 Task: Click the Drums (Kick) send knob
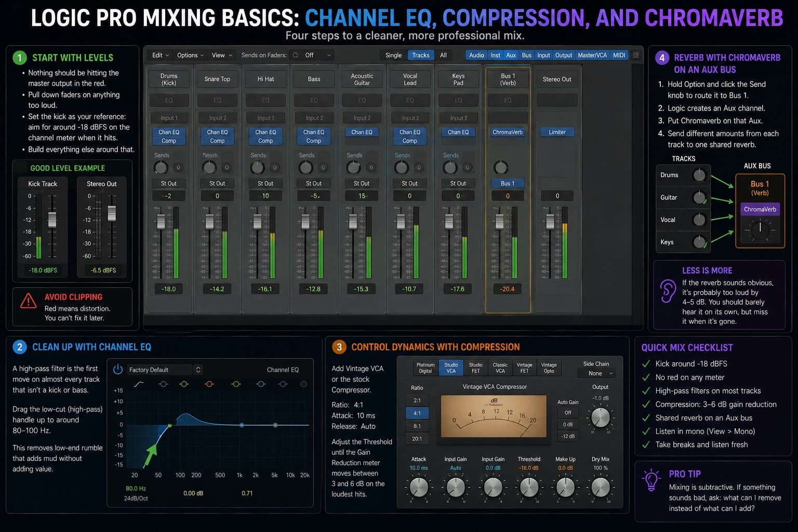click(x=161, y=167)
